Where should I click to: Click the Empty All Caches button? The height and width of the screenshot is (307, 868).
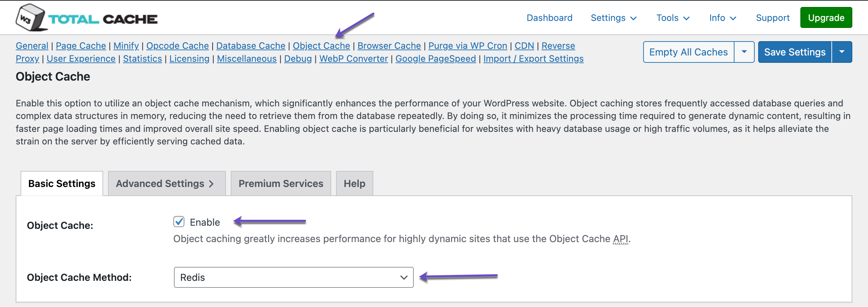688,52
